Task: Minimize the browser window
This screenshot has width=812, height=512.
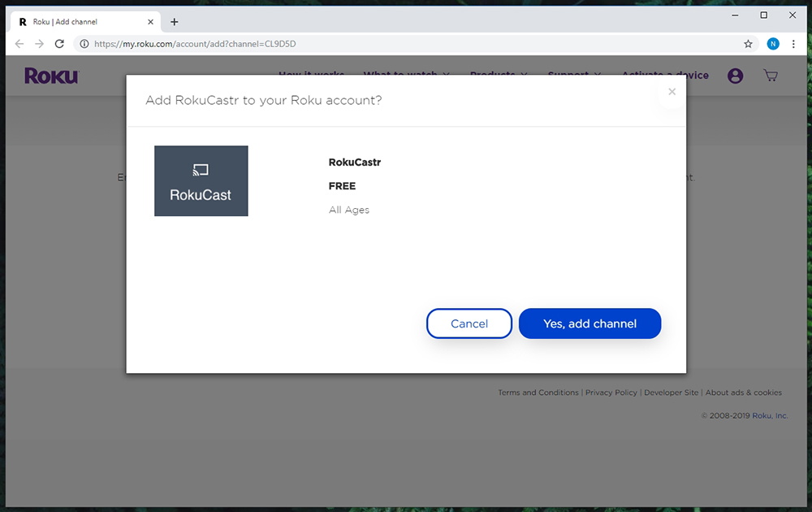Action: click(x=735, y=15)
